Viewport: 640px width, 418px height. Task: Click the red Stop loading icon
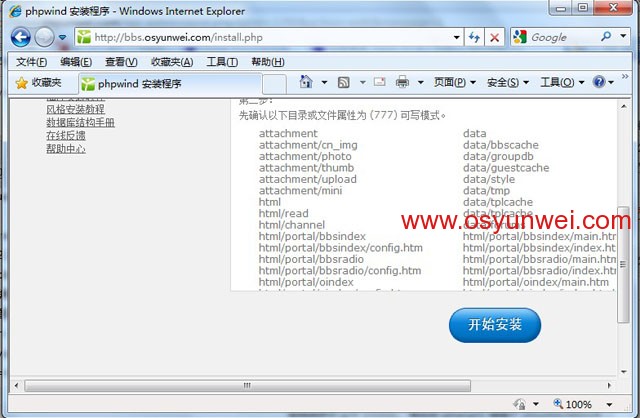[494, 38]
